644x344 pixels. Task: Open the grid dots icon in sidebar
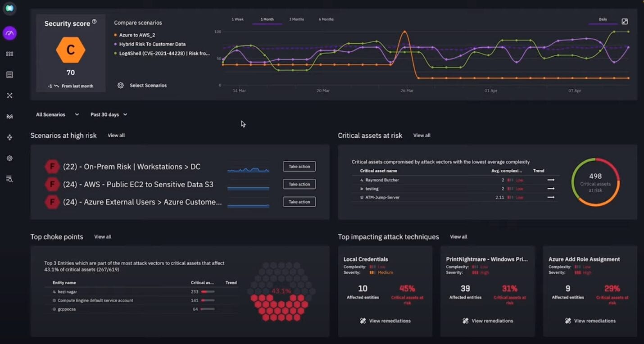point(9,54)
